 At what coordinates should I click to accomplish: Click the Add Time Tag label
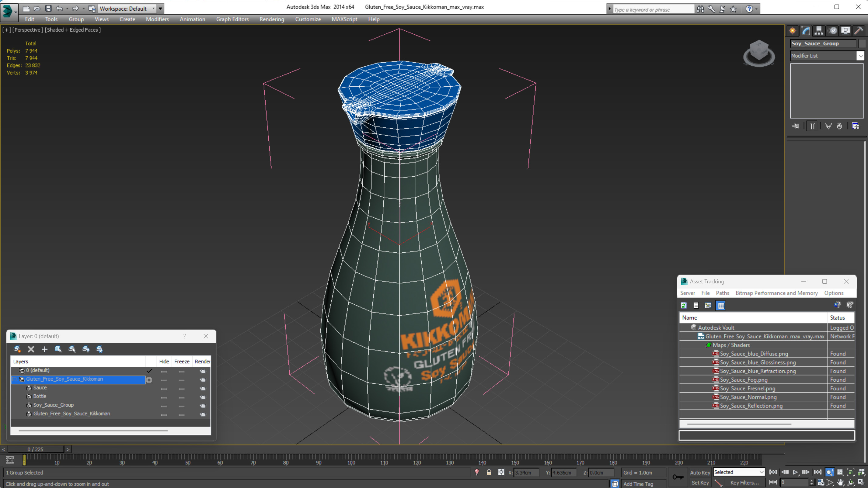coord(638,484)
